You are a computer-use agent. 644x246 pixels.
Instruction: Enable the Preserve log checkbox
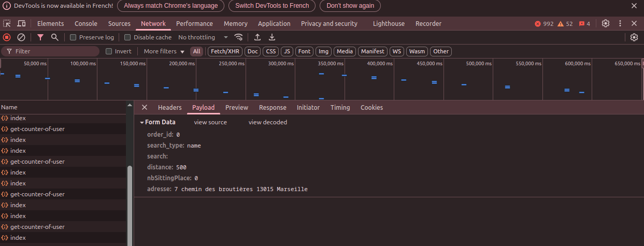[73, 37]
